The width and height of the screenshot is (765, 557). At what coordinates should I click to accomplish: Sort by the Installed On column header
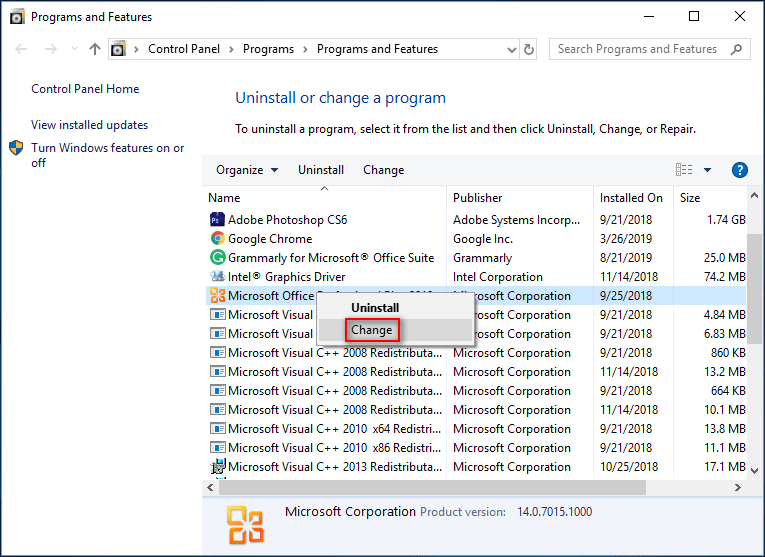(x=633, y=198)
